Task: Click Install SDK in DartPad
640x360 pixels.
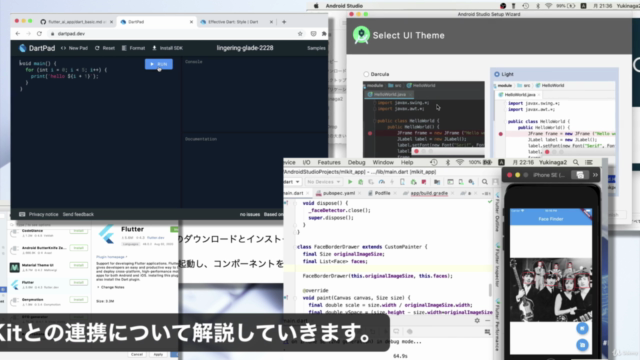Action: pyautogui.click(x=167, y=48)
